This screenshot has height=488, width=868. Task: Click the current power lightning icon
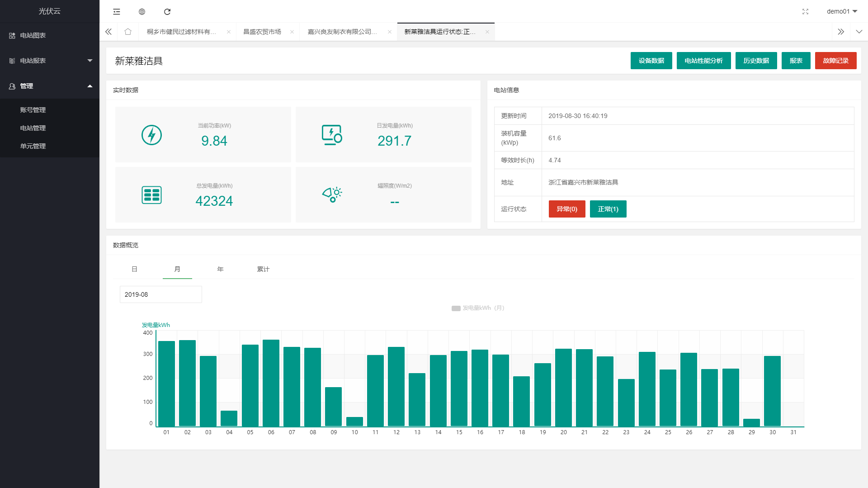151,135
